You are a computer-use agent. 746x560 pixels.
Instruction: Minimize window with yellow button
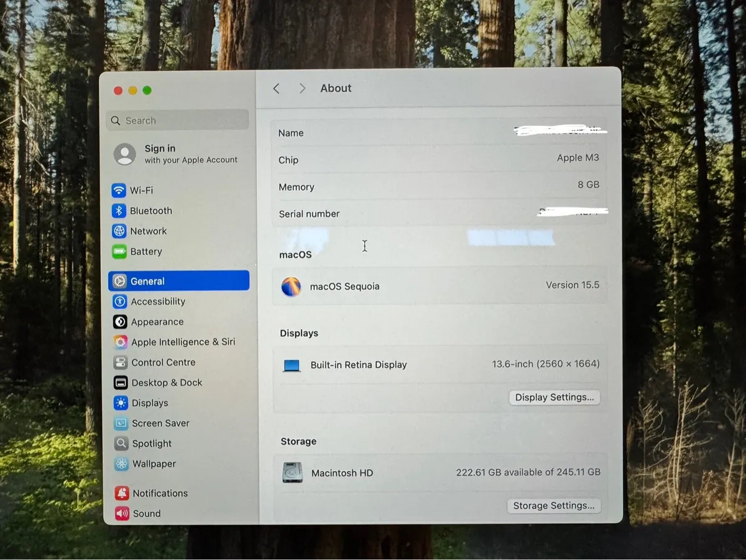[132, 91]
